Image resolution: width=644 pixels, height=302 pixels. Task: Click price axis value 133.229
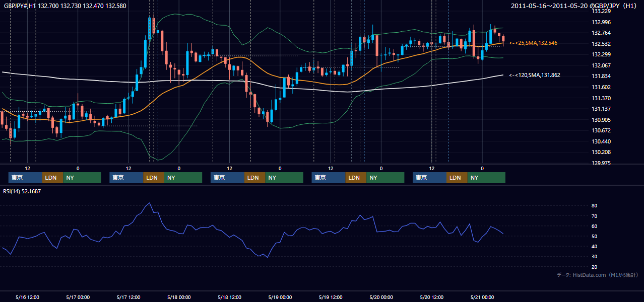pos(601,11)
